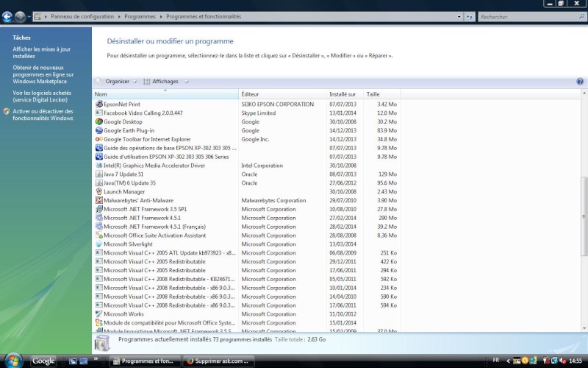The width and height of the screenshot is (588, 368).
Task: Click the Malwarebytes' Anti-Malware icon
Action: pos(99,200)
